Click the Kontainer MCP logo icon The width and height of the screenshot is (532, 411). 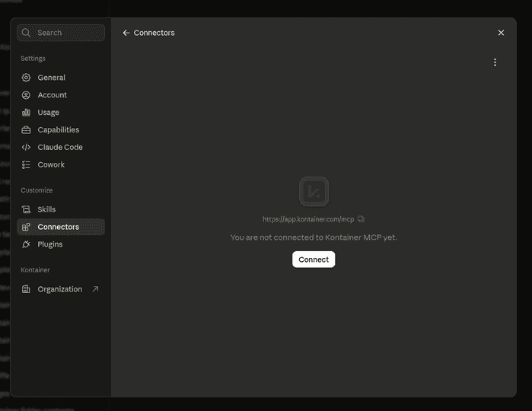point(314,192)
